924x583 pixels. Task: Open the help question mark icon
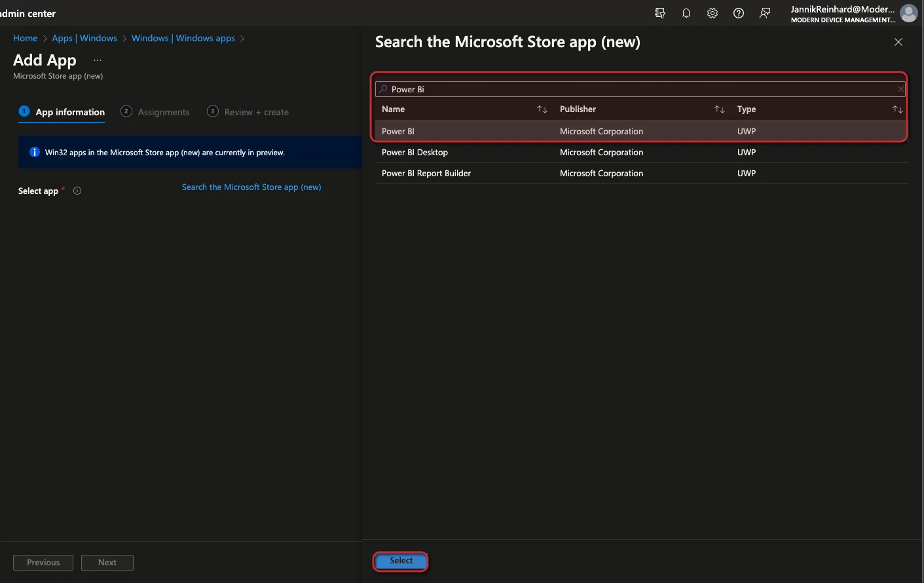click(739, 13)
